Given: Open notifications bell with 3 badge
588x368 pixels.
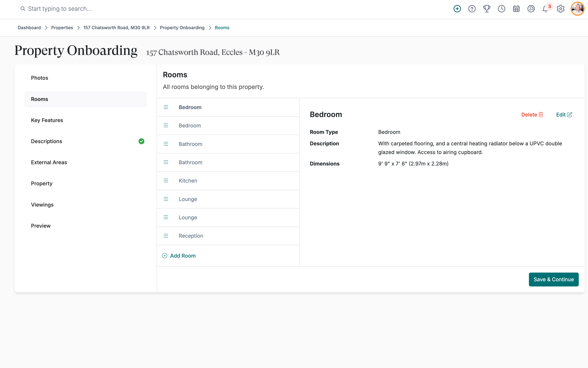Looking at the screenshot, I should coord(546,9).
